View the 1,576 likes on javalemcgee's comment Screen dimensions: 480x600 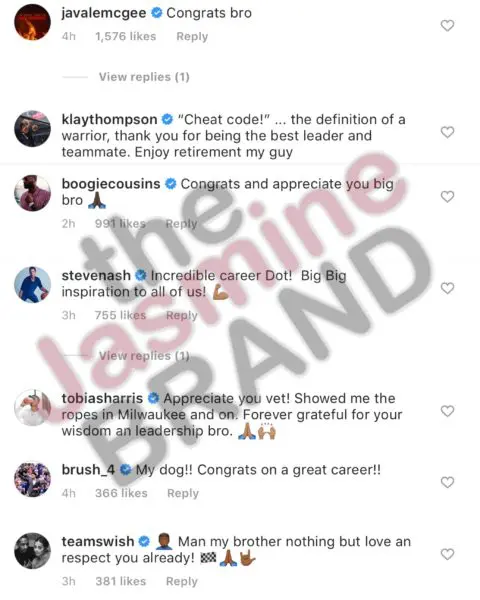pos(126,36)
